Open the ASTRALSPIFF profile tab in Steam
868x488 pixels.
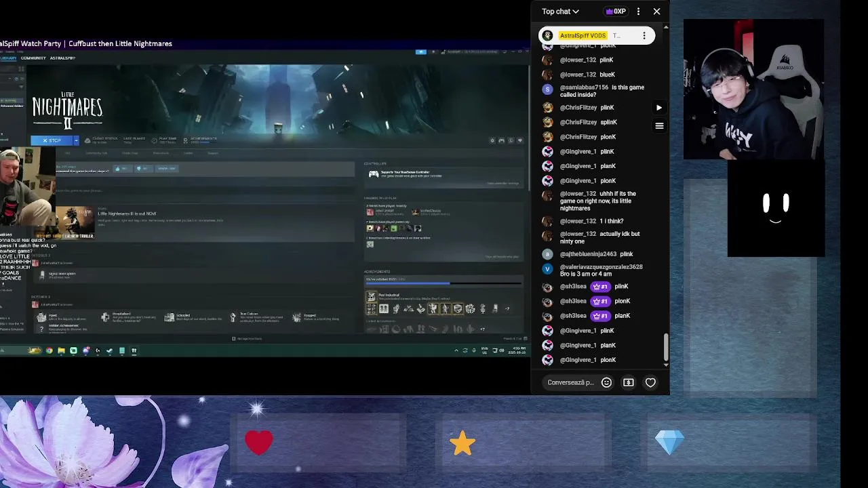pyautogui.click(x=63, y=58)
